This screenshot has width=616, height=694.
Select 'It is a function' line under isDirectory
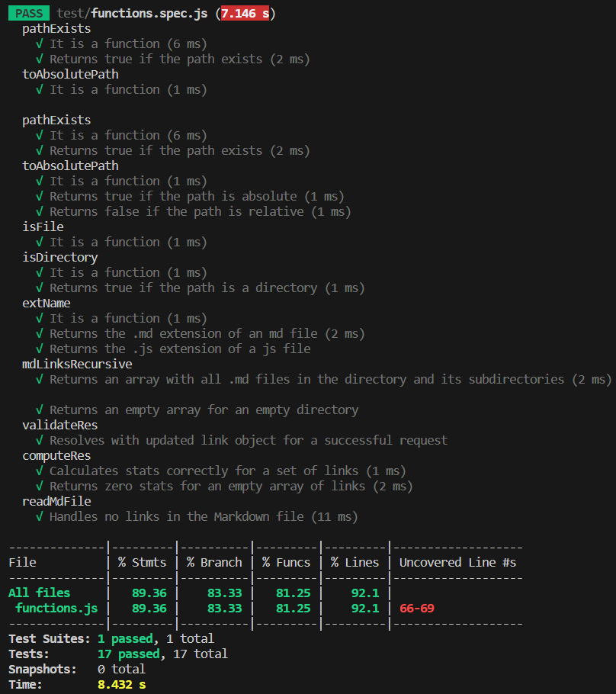pos(121,273)
